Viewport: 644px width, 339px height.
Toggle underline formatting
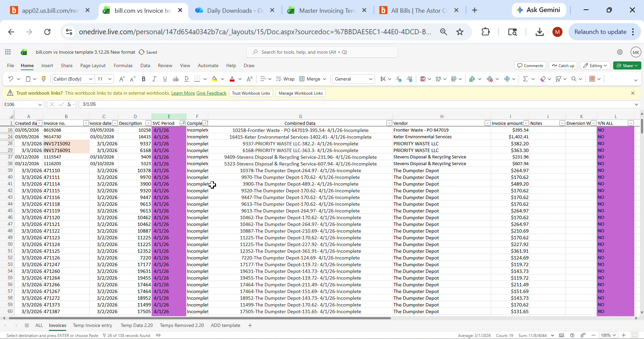point(165,79)
